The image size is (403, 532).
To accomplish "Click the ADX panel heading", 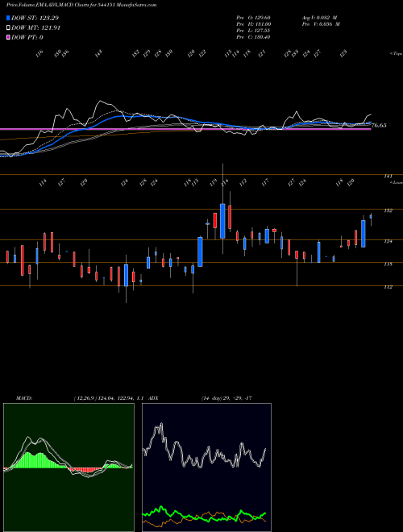I will (153, 397).
